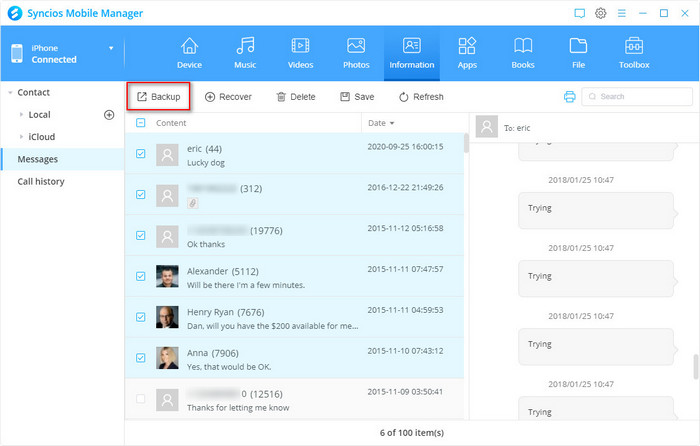Click Alexander's profile photo
The image size is (700, 446).
coord(167,276)
